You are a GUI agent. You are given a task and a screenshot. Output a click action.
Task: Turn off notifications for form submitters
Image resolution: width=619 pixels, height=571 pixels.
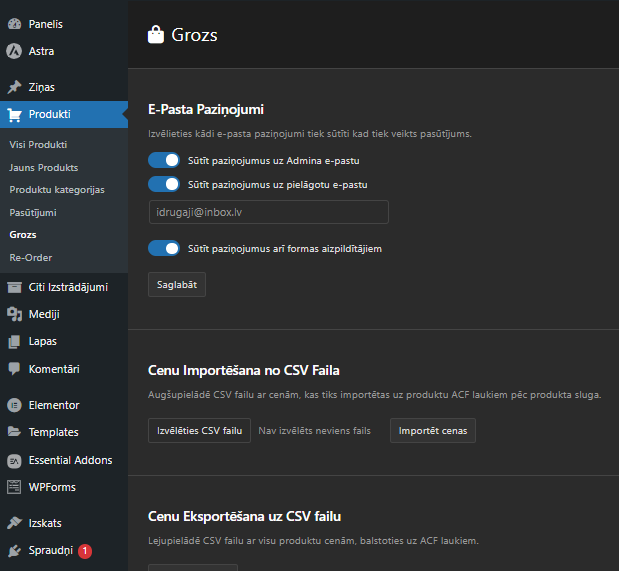(164, 248)
